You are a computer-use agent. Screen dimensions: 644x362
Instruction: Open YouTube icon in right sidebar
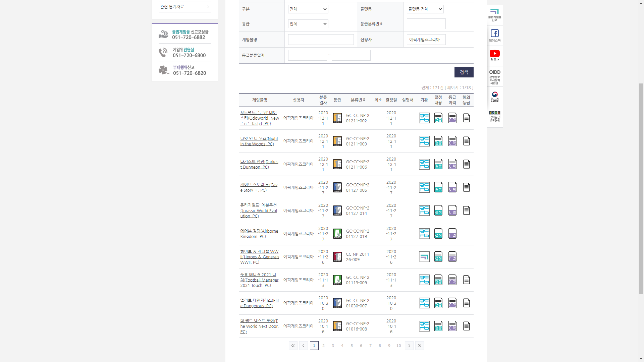pos(494,56)
